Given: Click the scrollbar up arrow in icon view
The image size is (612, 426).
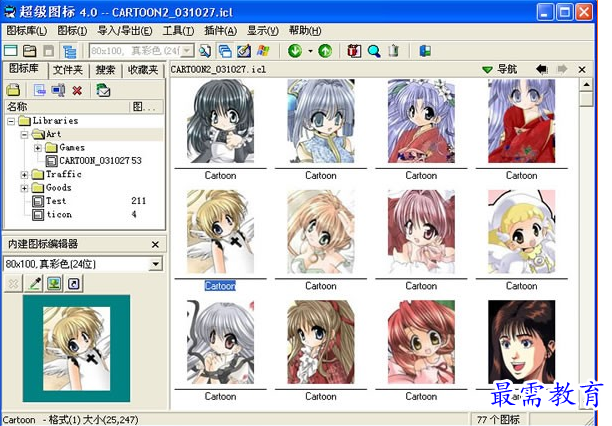Looking at the screenshot, I should pyautogui.click(x=586, y=84).
